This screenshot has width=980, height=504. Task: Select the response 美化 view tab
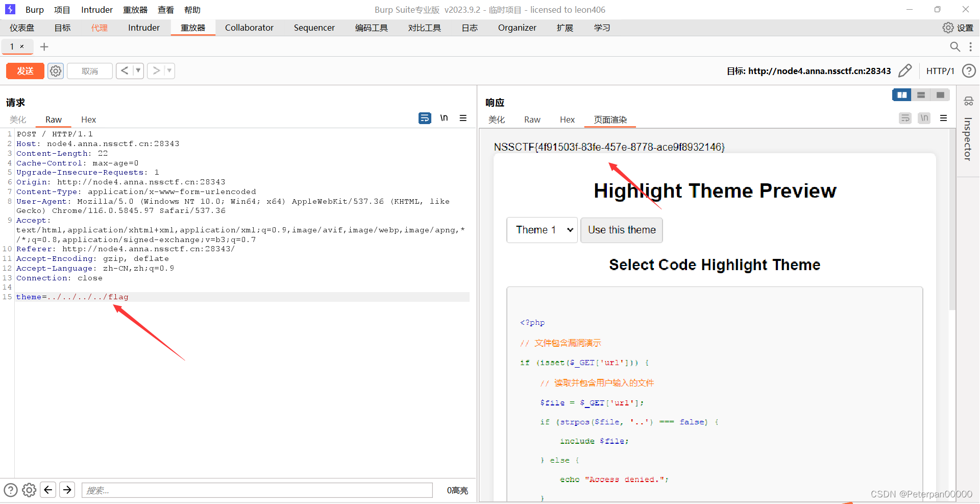pyautogui.click(x=497, y=119)
